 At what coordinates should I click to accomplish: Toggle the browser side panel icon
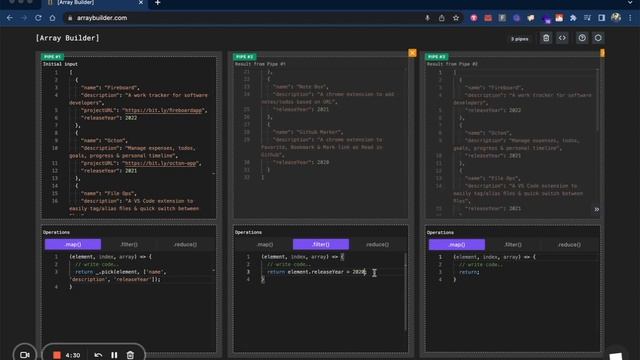click(602, 18)
